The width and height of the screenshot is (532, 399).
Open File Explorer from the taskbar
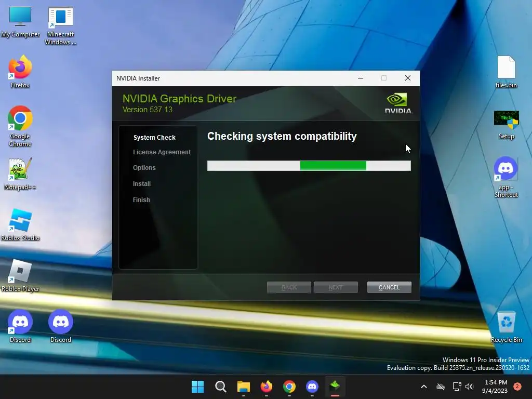[x=243, y=387]
